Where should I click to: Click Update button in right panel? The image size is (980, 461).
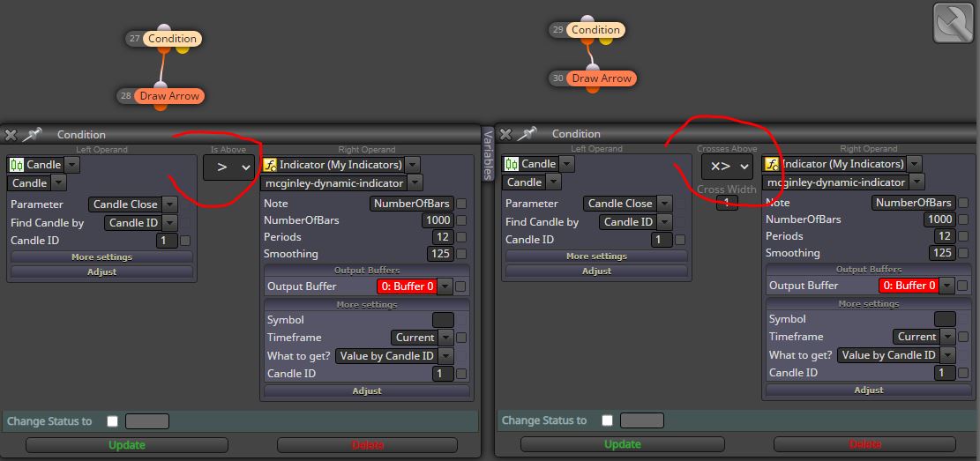tap(622, 444)
